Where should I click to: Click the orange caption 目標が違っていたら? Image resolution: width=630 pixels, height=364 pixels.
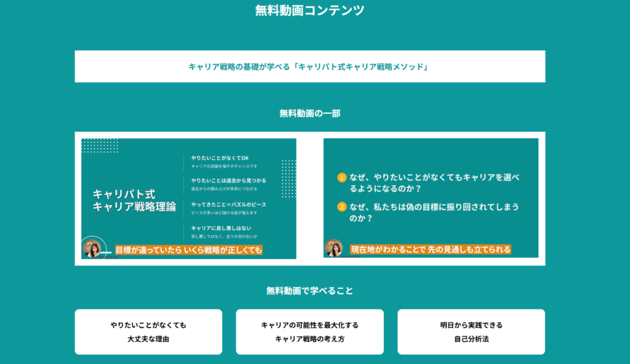[x=189, y=250]
